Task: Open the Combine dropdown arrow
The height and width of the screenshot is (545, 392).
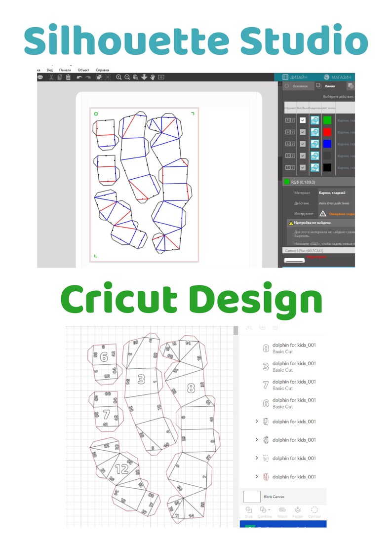Action: click(269, 510)
